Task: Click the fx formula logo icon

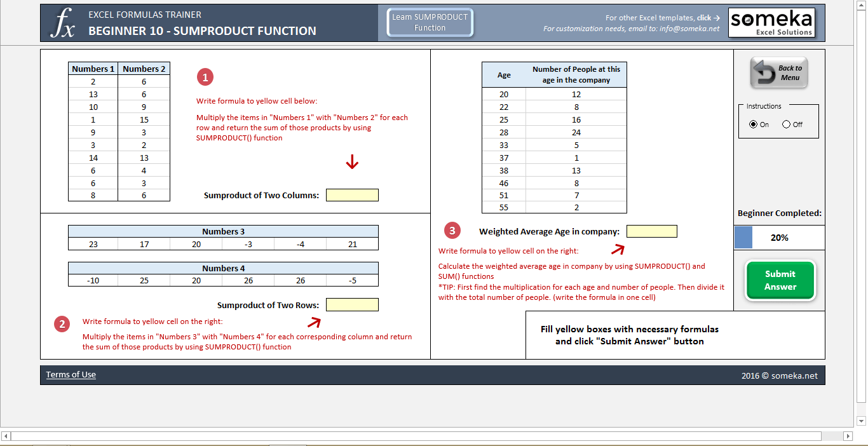Action: coord(62,23)
